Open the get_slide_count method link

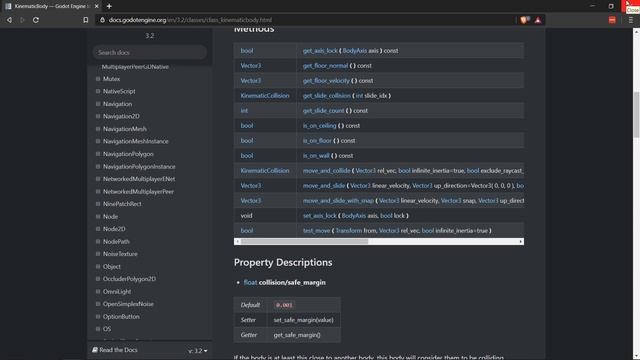[x=324, y=111]
